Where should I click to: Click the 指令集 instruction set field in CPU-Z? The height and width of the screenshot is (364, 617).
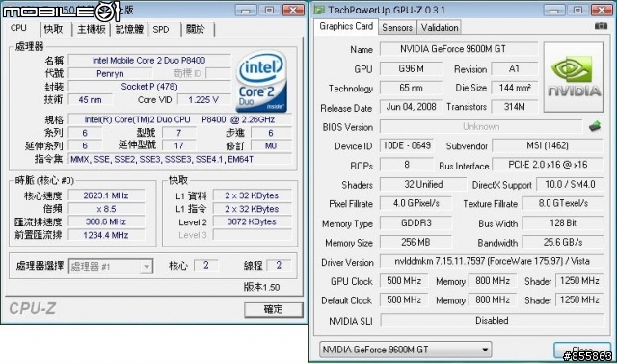coord(180,159)
